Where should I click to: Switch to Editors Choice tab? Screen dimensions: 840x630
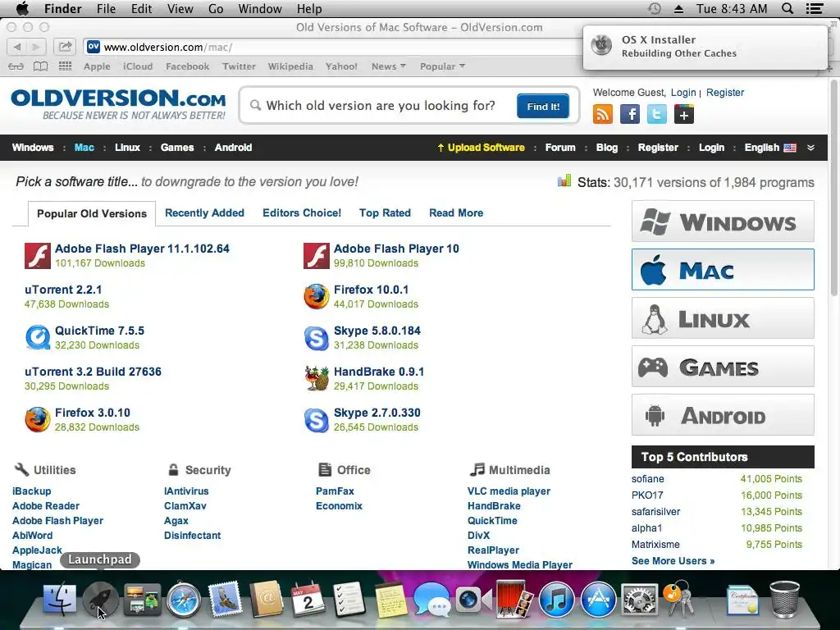[x=302, y=212]
